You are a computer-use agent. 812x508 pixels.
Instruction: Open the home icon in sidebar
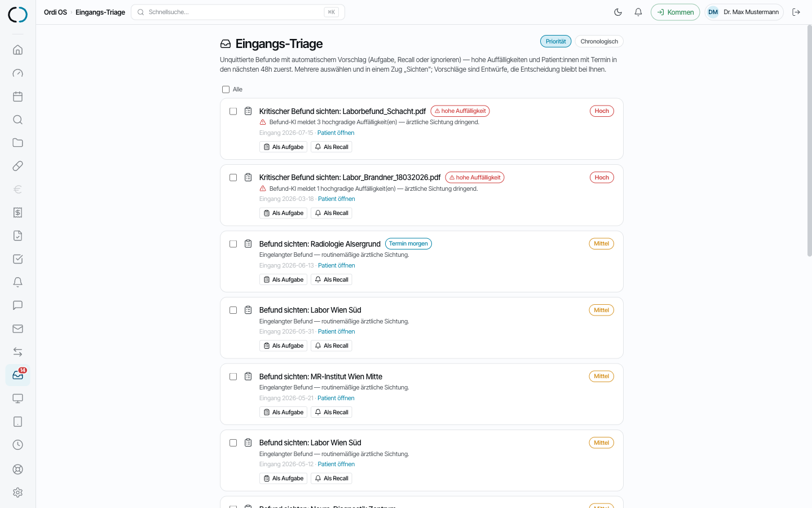tap(17, 50)
